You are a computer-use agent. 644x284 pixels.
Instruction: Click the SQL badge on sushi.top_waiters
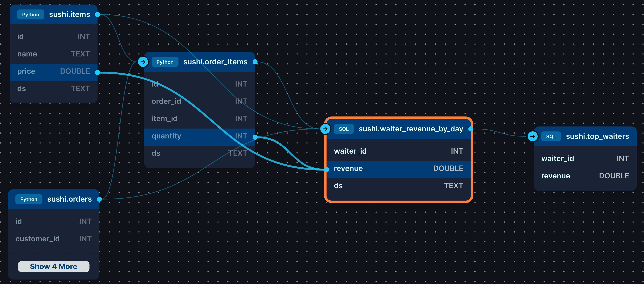tap(551, 136)
